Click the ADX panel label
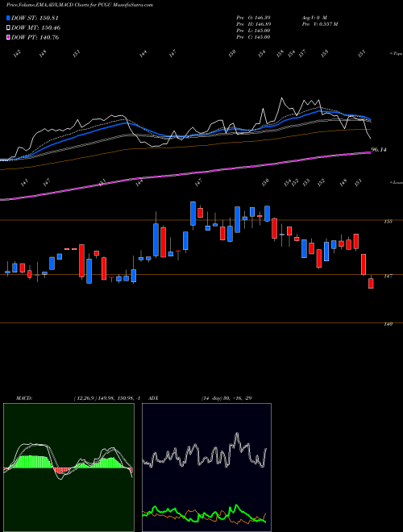This screenshot has height=532, width=403. tap(153, 398)
